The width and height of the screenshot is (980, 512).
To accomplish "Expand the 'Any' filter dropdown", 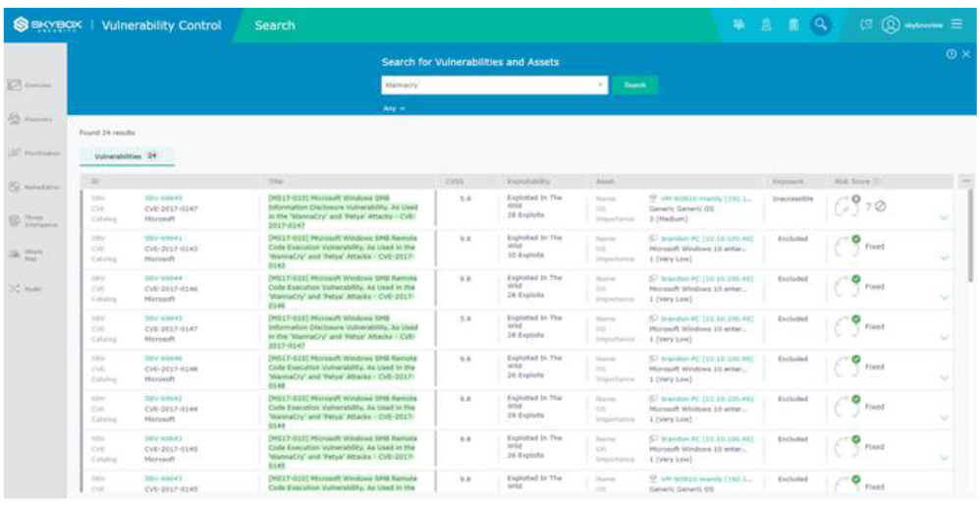I will point(394,108).
